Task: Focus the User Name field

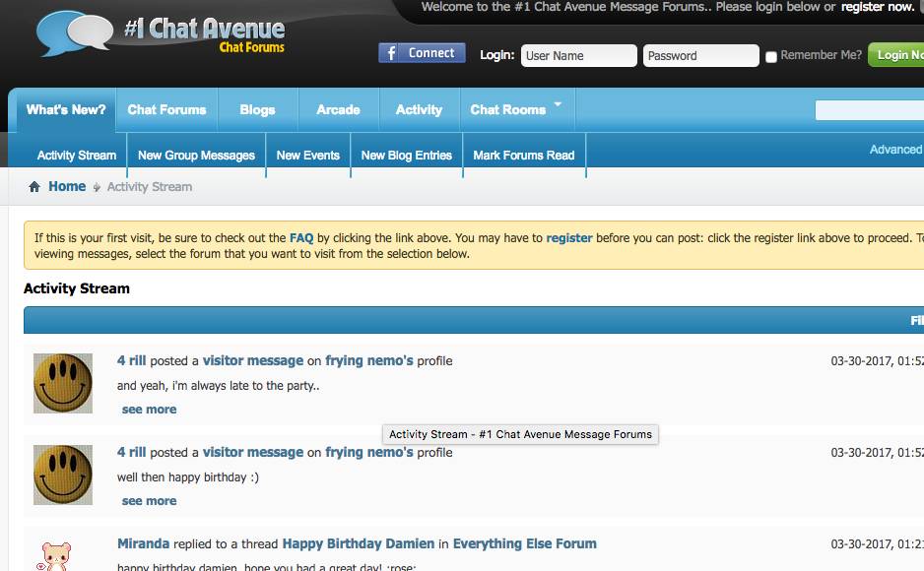Action: click(x=578, y=56)
